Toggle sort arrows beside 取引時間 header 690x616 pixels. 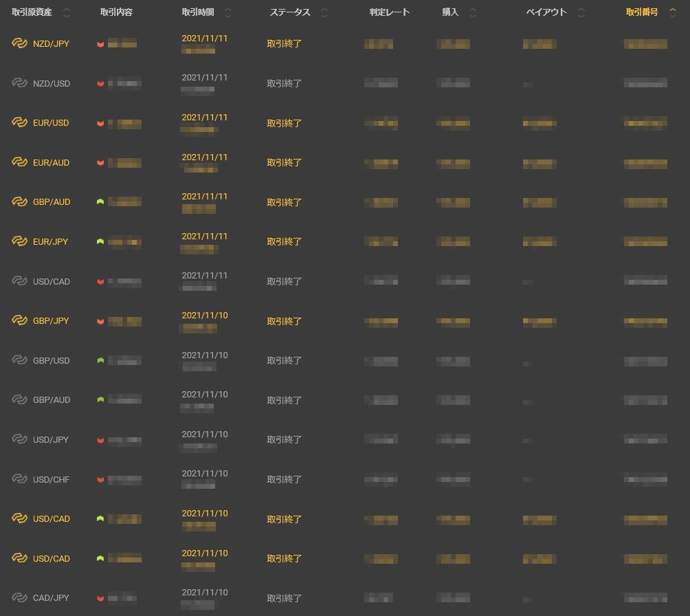pos(228,12)
